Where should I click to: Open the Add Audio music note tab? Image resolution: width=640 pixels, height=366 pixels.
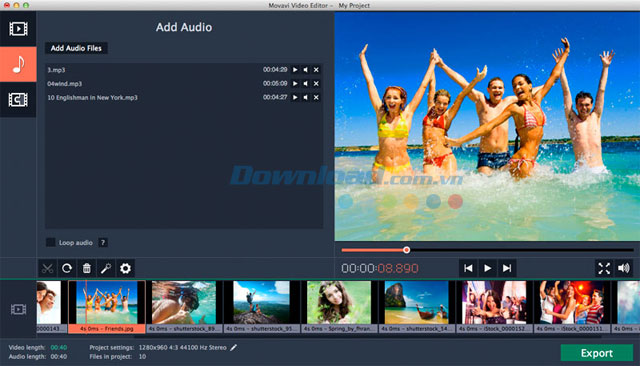(x=18, y=64)
